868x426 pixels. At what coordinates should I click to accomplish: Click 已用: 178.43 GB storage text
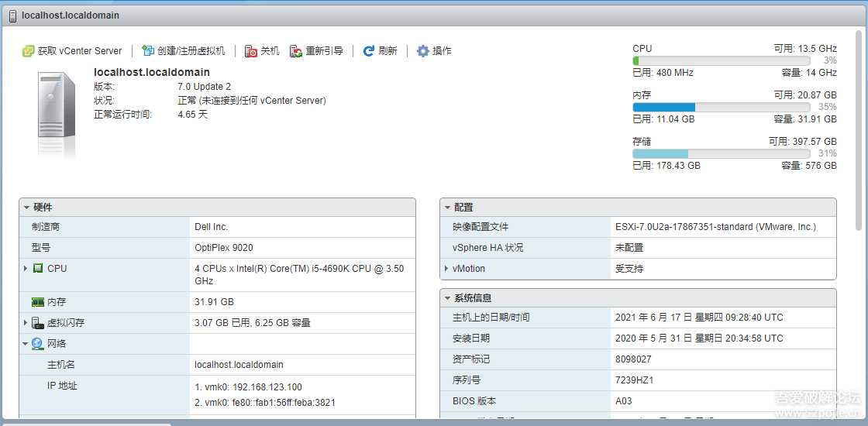(666, 166)
